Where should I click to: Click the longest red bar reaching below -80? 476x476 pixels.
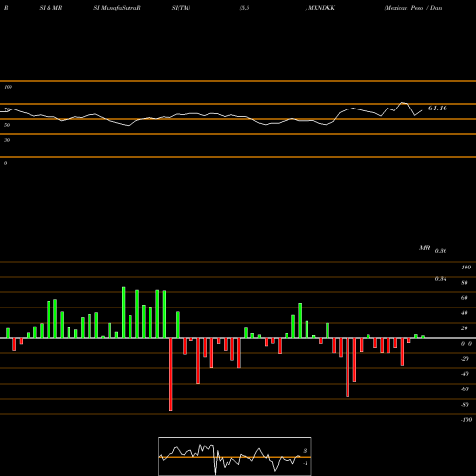171,374
